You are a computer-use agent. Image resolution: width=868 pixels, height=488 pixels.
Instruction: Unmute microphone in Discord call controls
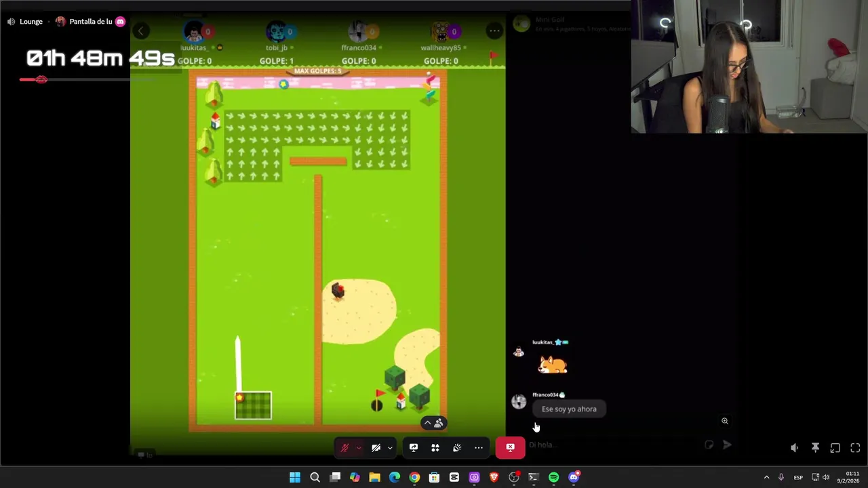point(344,448)
